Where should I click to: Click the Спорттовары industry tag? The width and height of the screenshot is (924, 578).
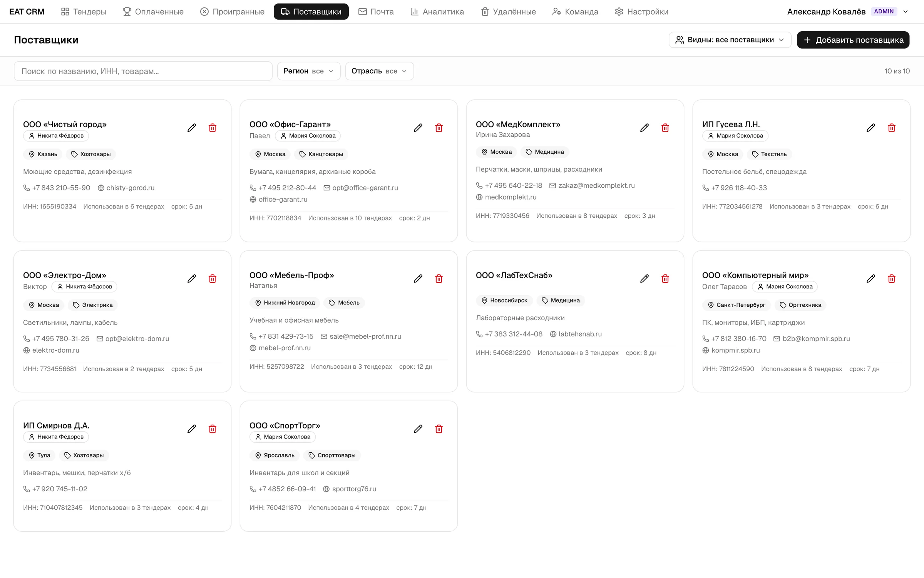tap(332, 455)
